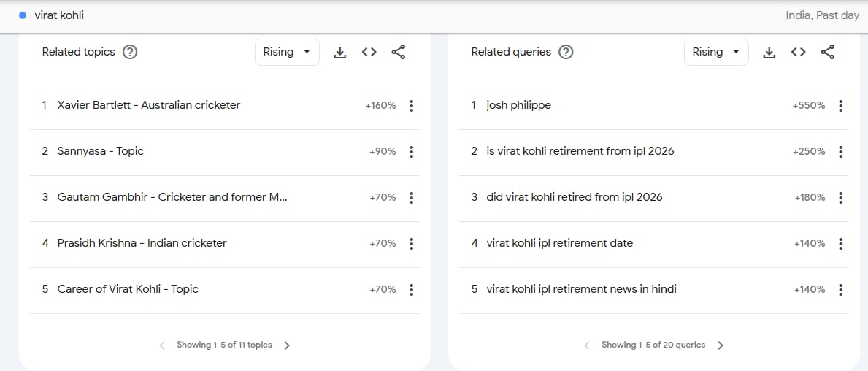This screenshot has width=868, height=371.
Task: Open more options for Xavier Bartlett row
Action: pyautogui.click(x=412, y=106)
